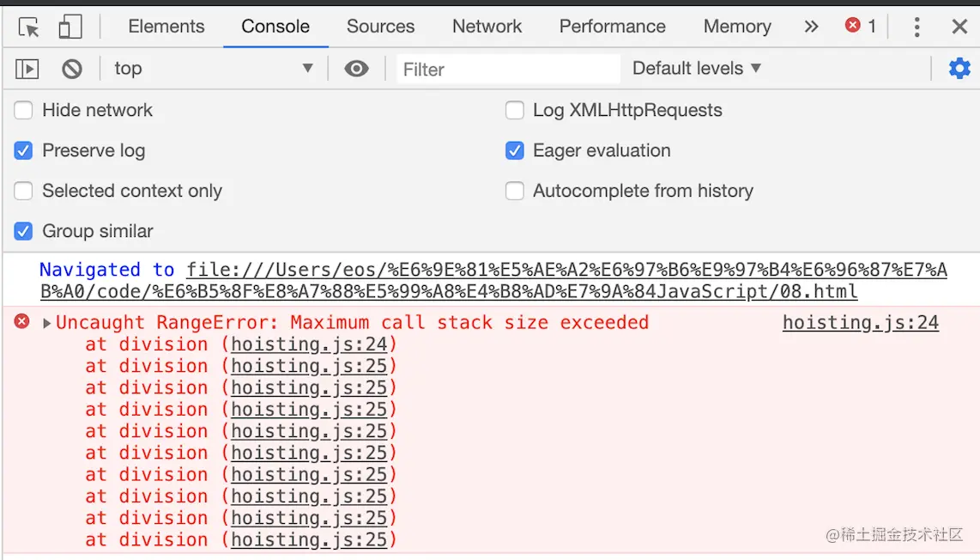Open the DevTools three-dot menu
This screenshot has width=980, height=560.
tap(916, 27)
